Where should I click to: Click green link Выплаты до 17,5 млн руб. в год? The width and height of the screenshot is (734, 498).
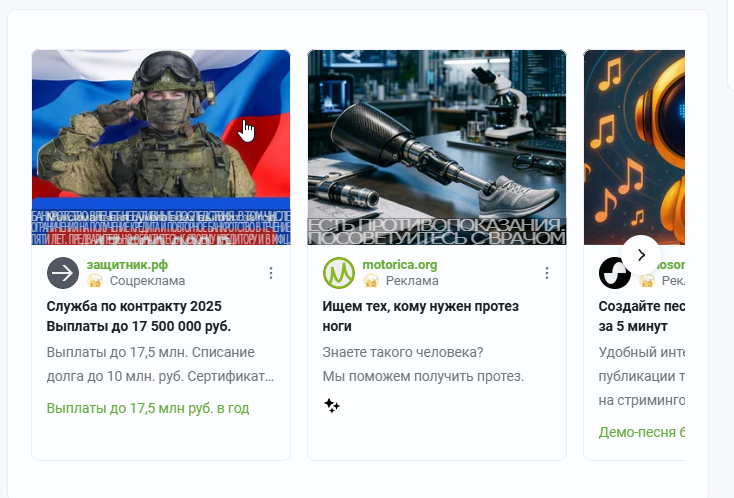148,408
